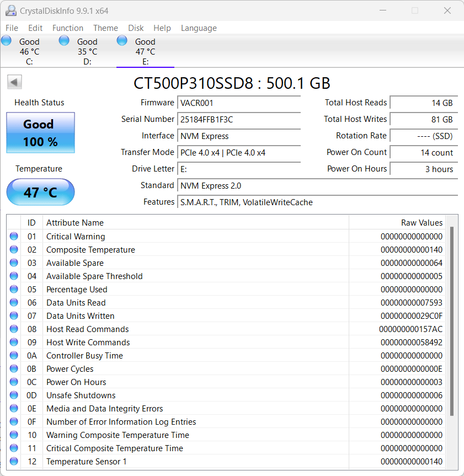The width and height of the screenshot is (464, 476).
Task: Click status orb for Temperature Sensor 1
Action: 14,461
